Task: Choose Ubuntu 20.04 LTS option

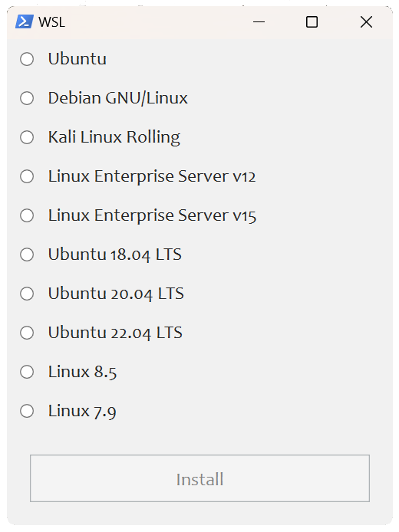Action: click(x=27, y=294)
